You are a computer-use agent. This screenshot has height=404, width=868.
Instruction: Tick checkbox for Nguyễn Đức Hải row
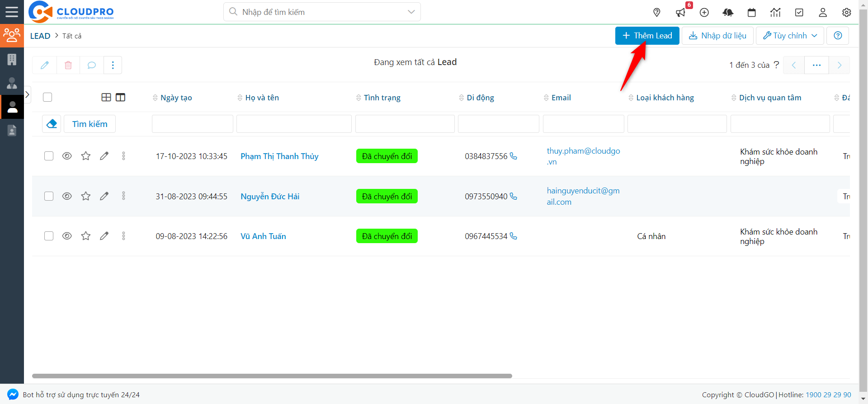point(49,196)
